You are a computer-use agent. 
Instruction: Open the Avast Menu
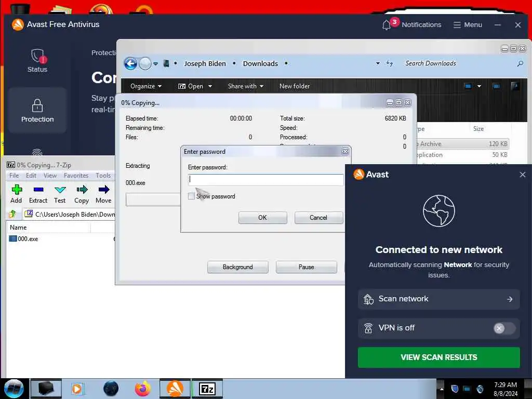pyautogui.click(x=468, y=25)
